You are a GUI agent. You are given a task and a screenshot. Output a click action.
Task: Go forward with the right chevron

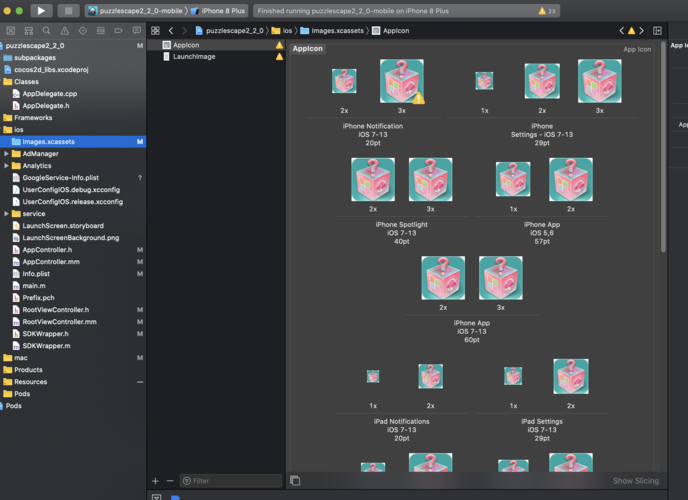(x=184, y=30)
